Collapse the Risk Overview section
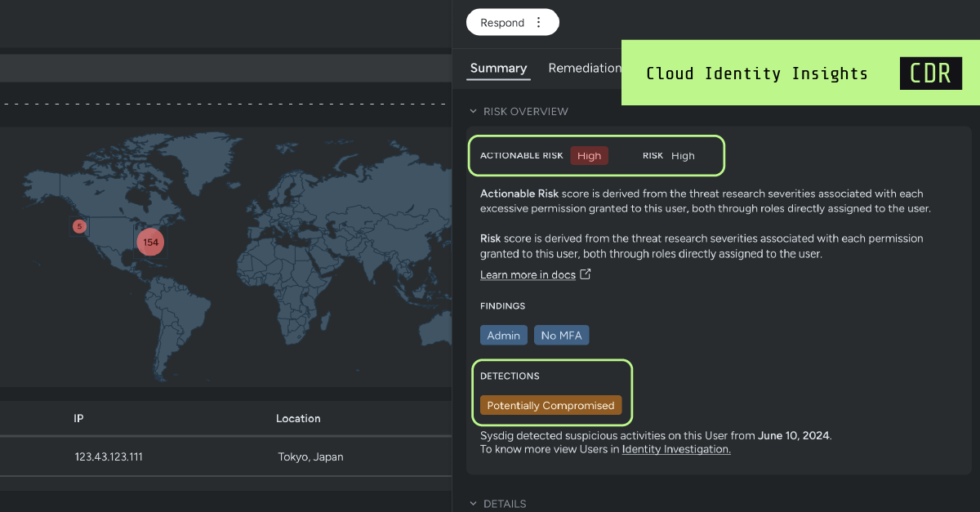Image resolution: width=980 pixels, height=512 pixels. point(474,111)
